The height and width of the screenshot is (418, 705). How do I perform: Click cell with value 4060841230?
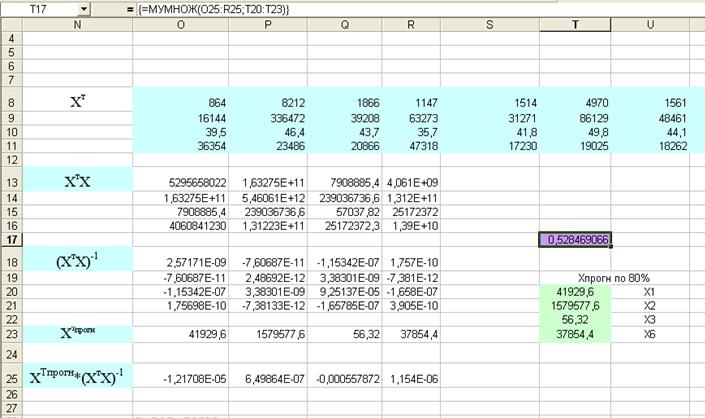pyautogui.click(x=181, y=226)
